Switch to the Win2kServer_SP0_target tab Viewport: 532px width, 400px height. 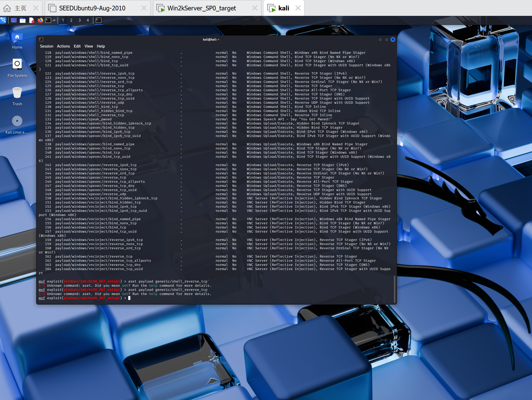pyautogui.click(x=202, y=8)
